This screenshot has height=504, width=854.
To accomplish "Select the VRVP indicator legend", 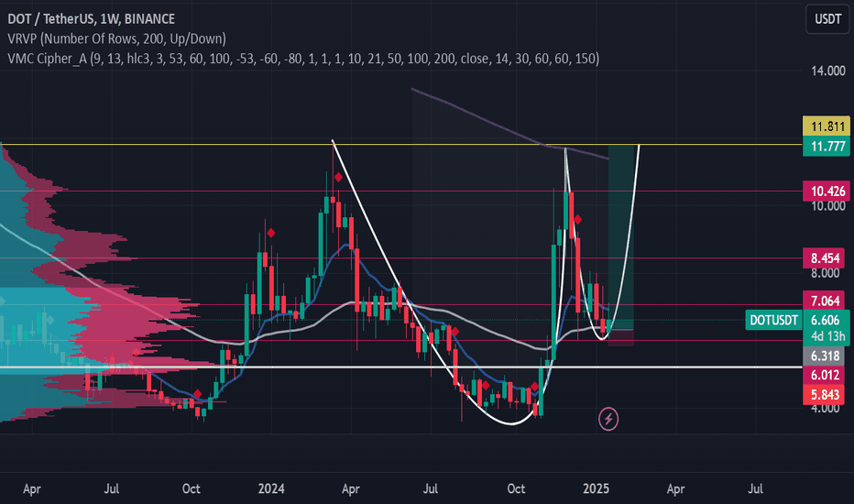I will coord(116,38).
